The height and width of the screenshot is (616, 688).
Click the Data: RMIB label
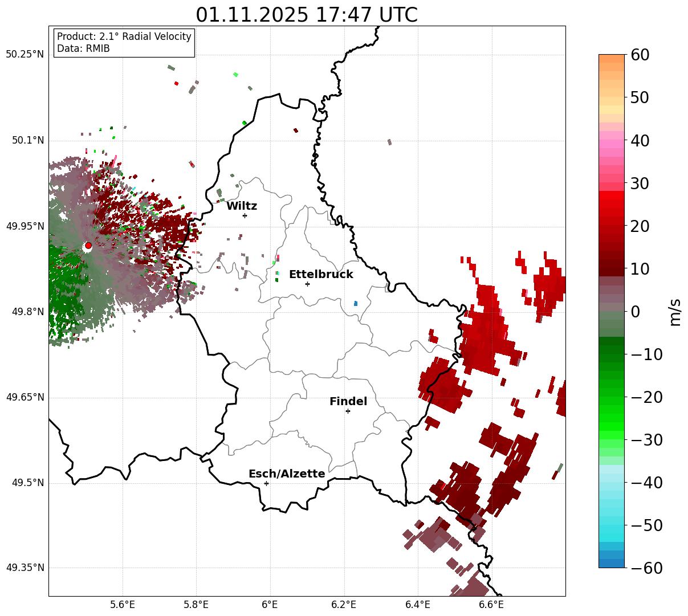83,49
